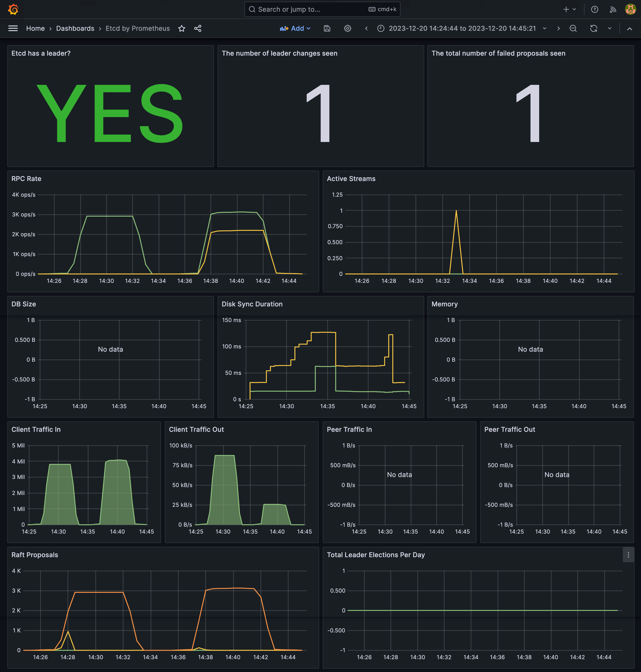Expand the time range picker dropdown
The width and height of the screenshot is (641, 672).
point(545,28)
